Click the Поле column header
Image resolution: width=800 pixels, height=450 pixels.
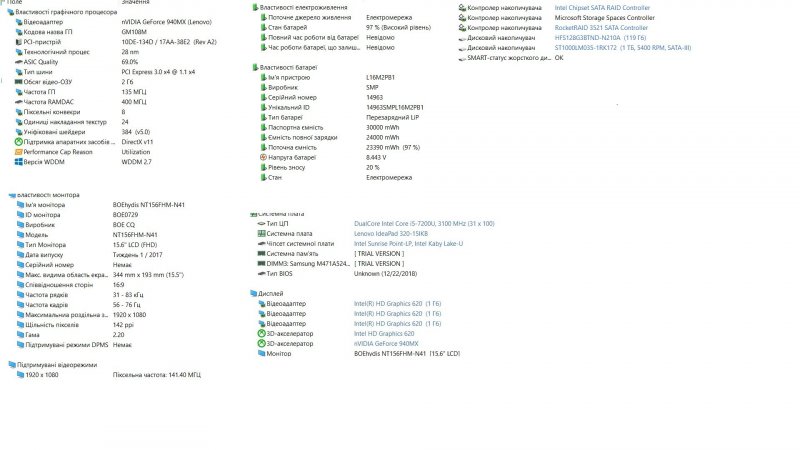[x=14, y=2]
